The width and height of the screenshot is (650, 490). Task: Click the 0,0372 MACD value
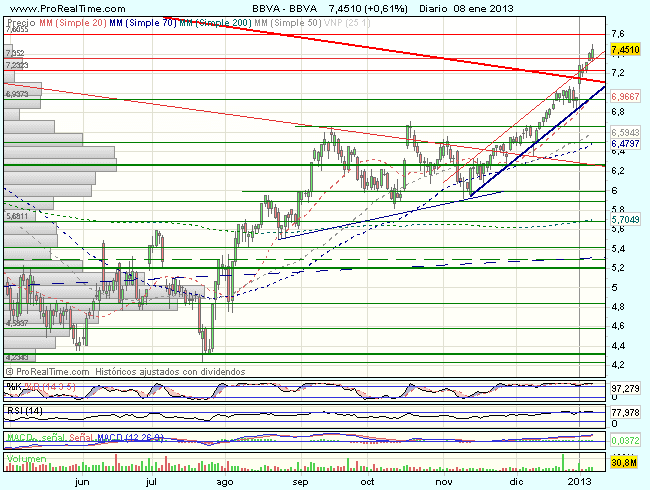coord(625,440)
